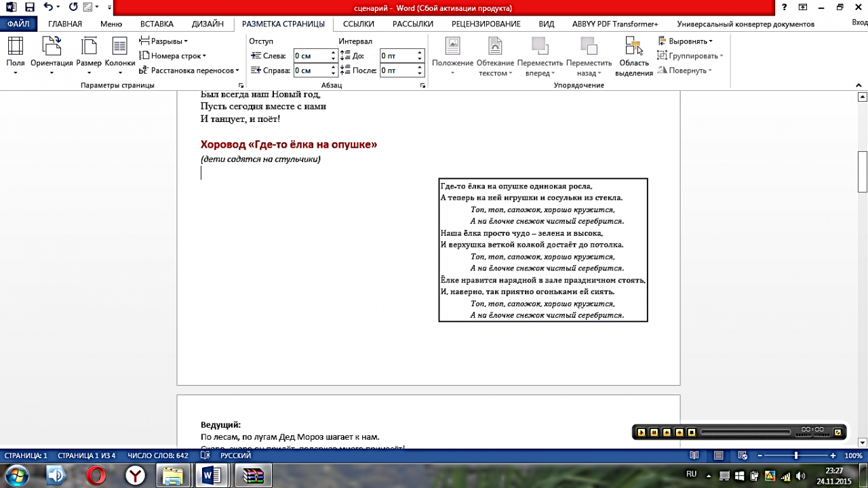Screen dimensions: 868x488
Task: Expand the Номера строк dropdown
Action: click(x=172, y=56)
